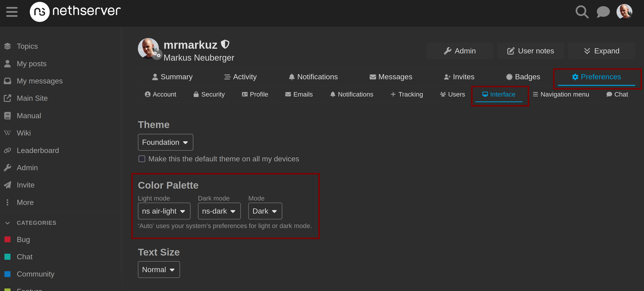Open the Foundation theme dropdown
Screen dimensions: 644x291
coord(165,142)
